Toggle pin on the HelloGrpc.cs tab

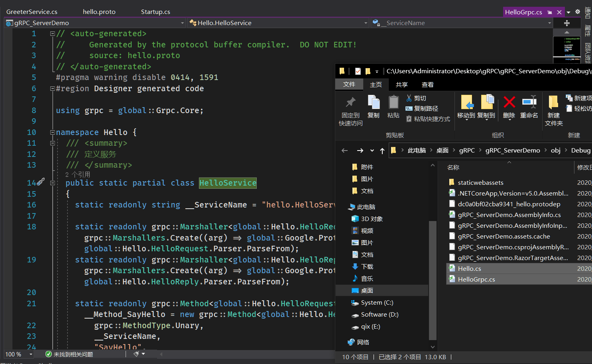point(550,12)
